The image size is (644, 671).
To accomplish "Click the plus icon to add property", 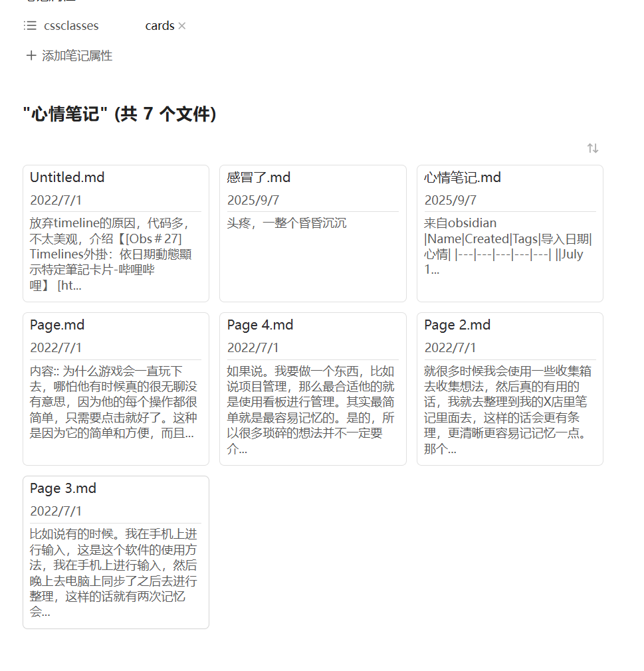I will coord(31,56).
